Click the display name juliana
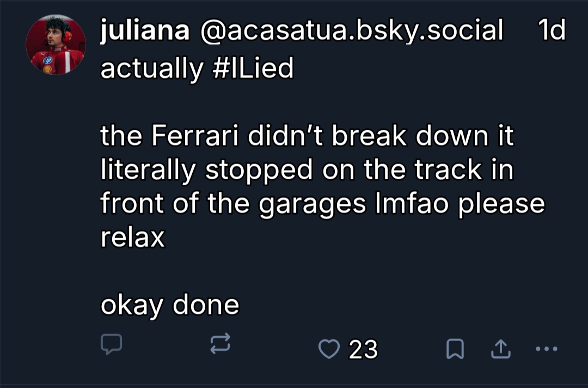Screen dimensions: 588x388 click(145, 31)
